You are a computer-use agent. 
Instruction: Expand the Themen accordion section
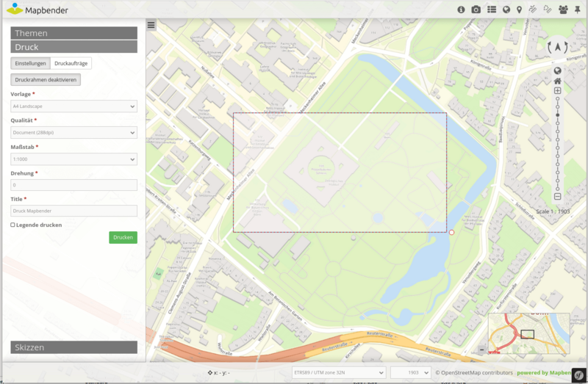73,33
